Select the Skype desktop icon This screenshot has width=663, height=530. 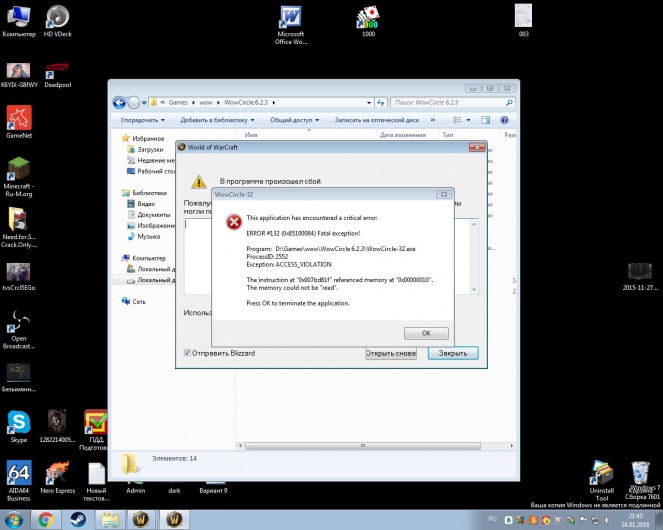coord(19,423)
